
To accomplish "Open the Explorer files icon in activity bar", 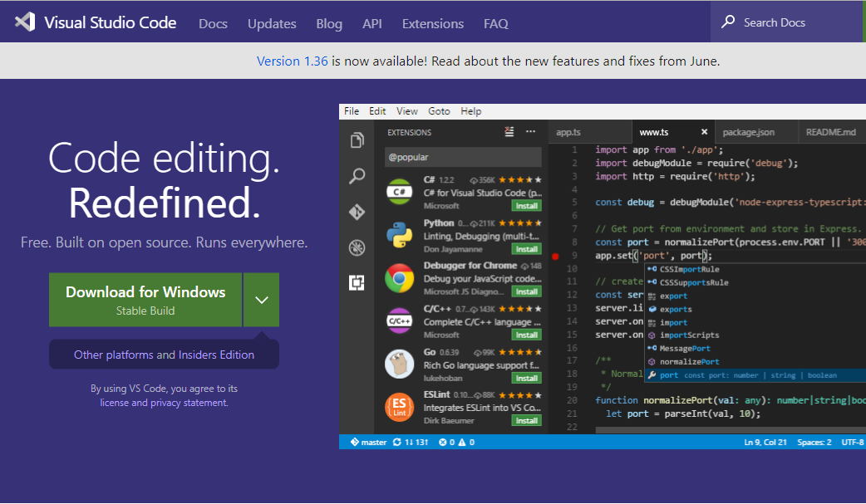I will (x=357, y=140).
